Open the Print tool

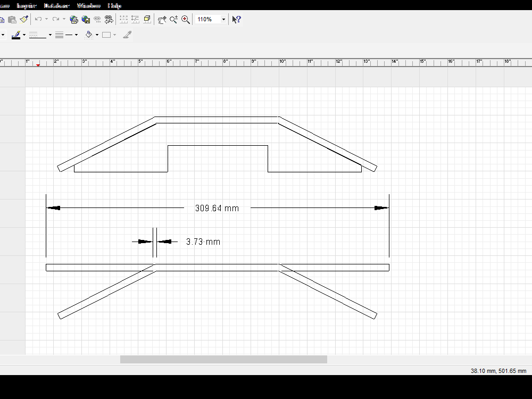(x=73, y=19)
